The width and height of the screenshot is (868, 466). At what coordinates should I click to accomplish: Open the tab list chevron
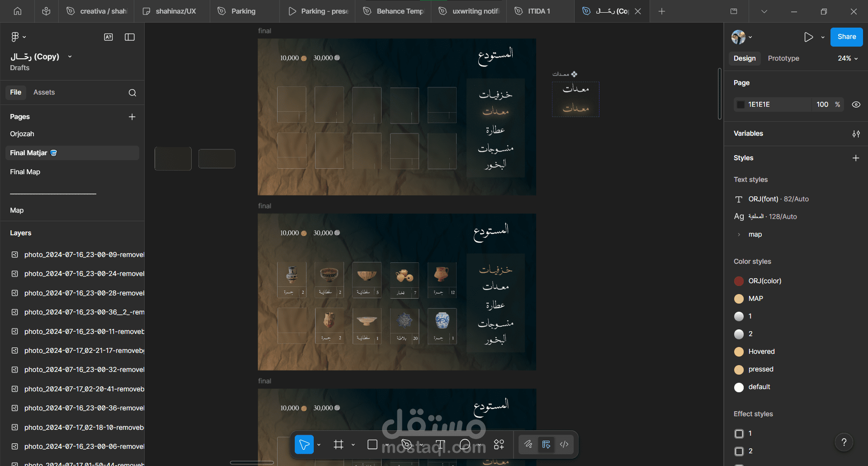tap(764, 11)
